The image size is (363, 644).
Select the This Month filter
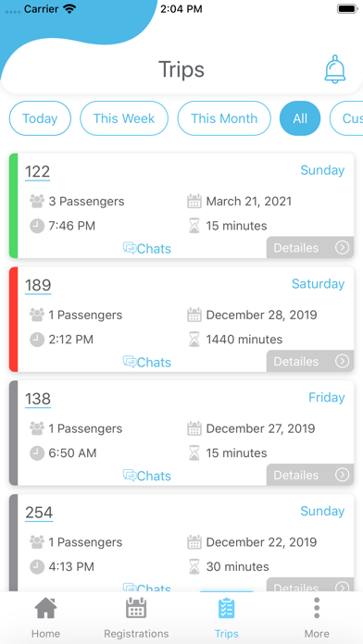click(x=224, y=118)
